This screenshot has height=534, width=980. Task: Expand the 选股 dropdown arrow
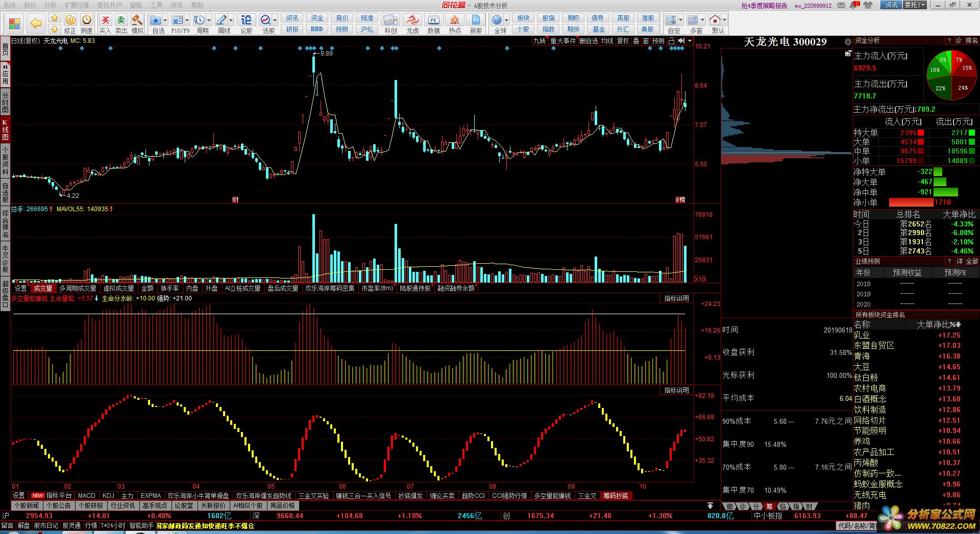coord(275,20)
